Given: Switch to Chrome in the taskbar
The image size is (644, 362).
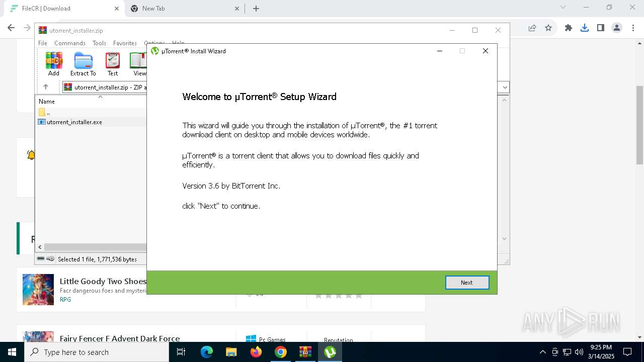Looking at the screenshot, I should 281,352.
